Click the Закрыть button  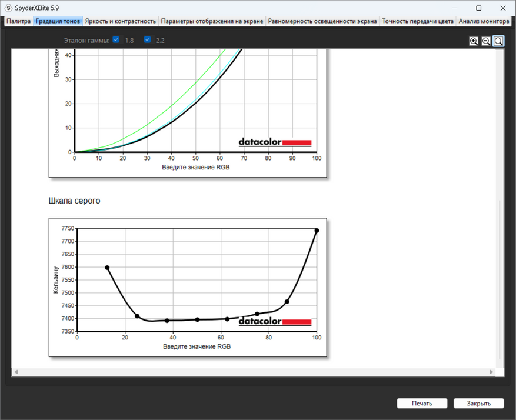[478, 403]
